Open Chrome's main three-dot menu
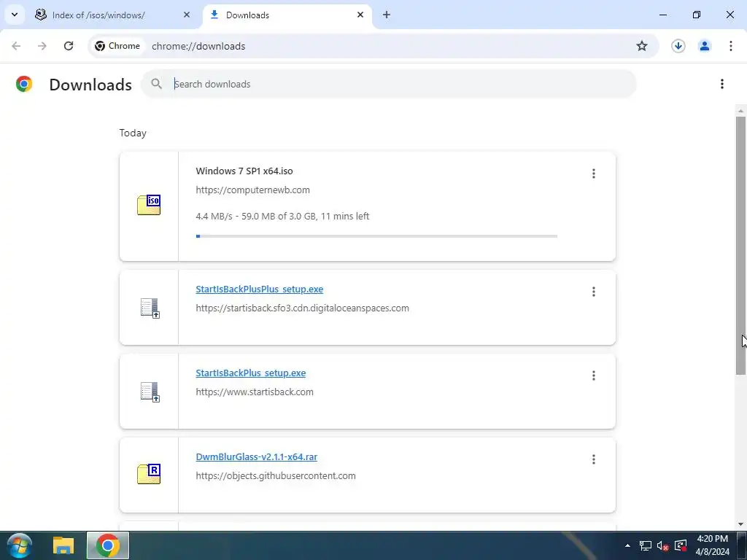 [x=730, y=46]
